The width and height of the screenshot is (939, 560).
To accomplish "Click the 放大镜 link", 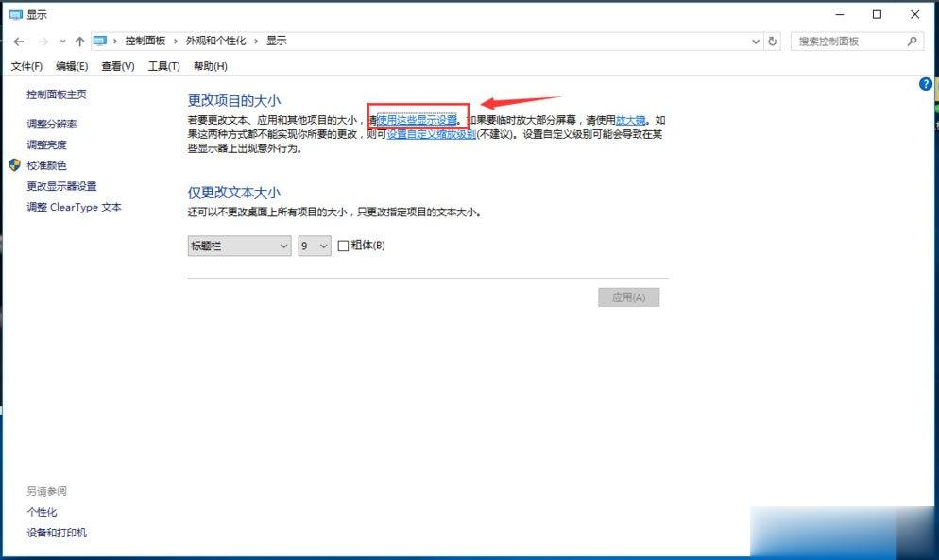I will pos(631,120).
